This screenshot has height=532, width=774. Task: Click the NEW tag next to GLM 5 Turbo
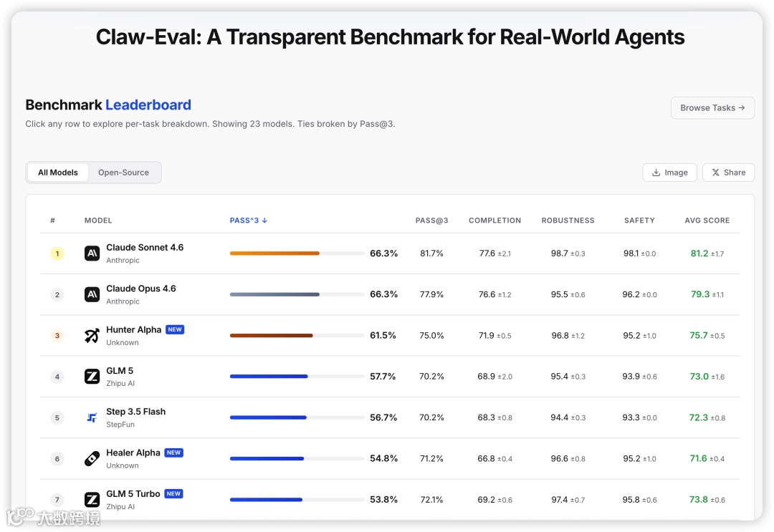[x=173, y=493]
